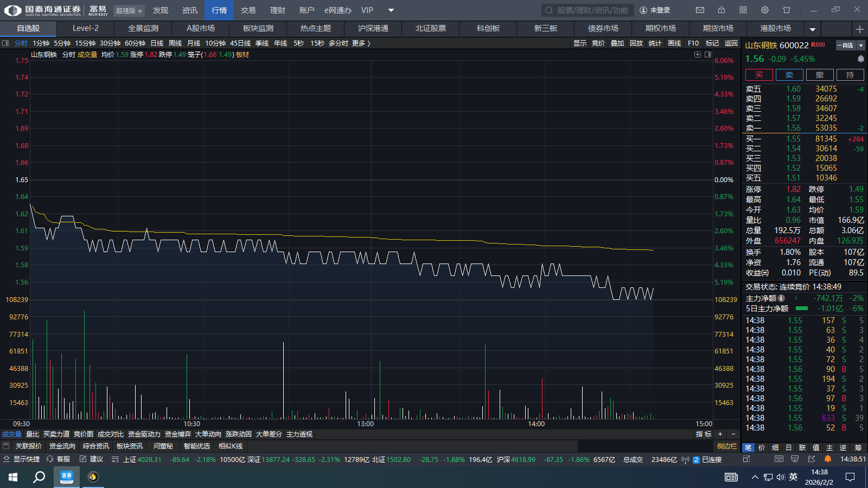This screenshot has width=868, height=488.
Task: Toggle 显示快捷 shortcut bar
Action: 22,459
